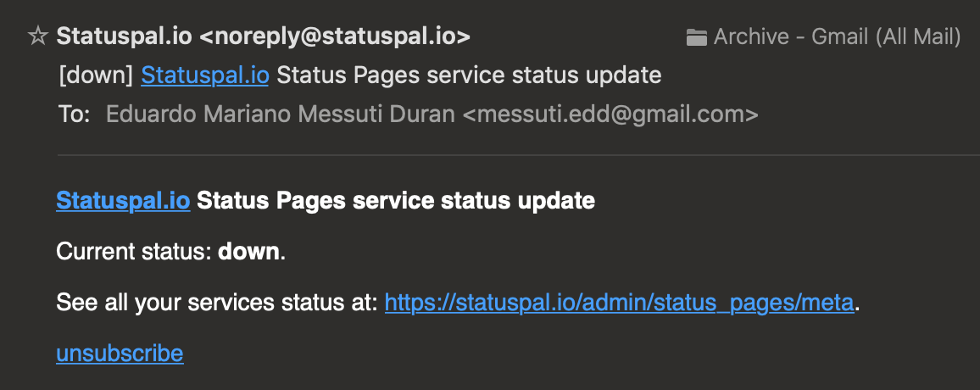The height and width of the screenshot is (390, 980).
Task: Click the Gmail (All Mail) portion of the mailbox label
Action: pyautogui.click(x=886, y=37)
